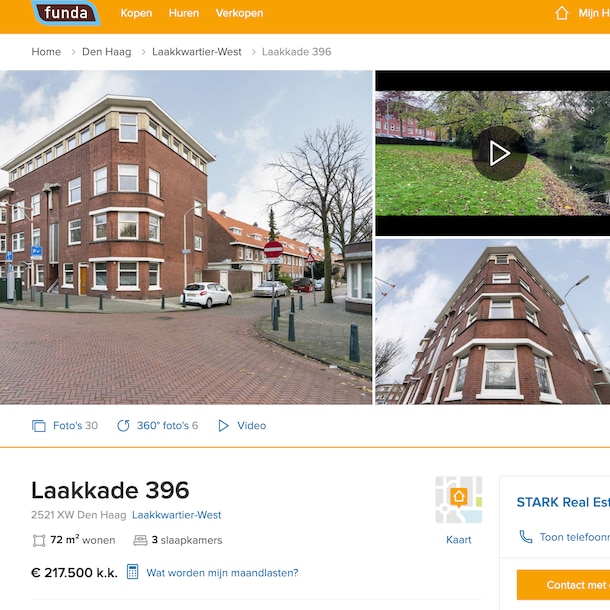Open 360° foto's 6 link
Screen dimensions: 610x610
[167, 426]
